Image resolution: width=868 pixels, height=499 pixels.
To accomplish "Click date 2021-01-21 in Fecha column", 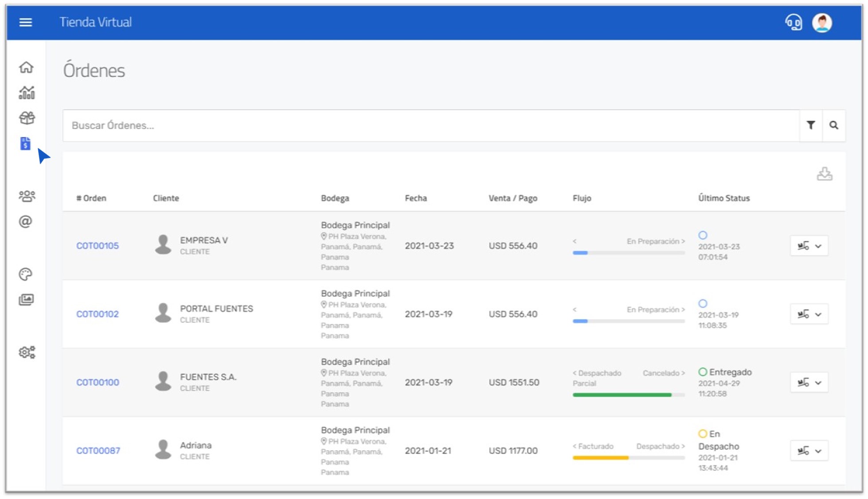I will (428, 451).
